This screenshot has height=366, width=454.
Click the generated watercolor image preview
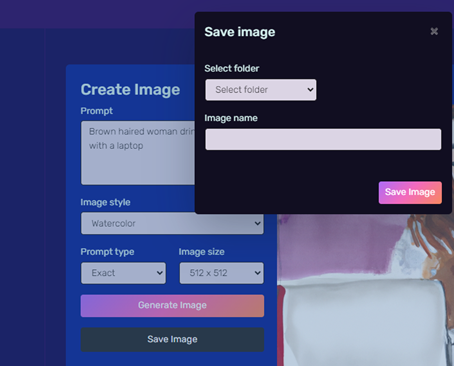coord(365,290)
